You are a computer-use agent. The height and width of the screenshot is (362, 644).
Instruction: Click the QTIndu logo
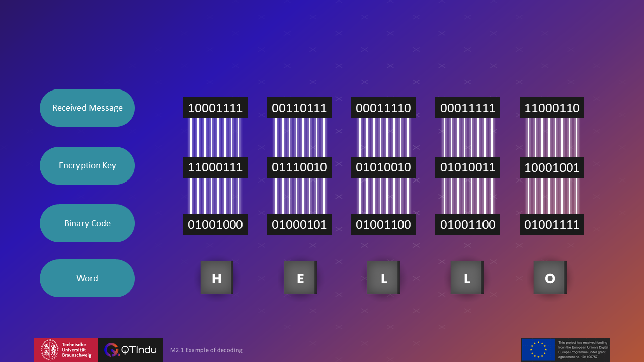coord(130,350)
